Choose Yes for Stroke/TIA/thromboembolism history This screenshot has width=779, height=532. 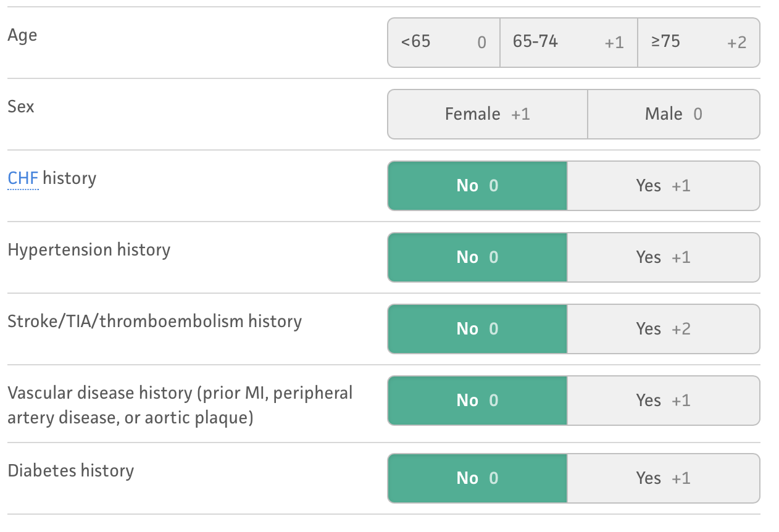(663, 329)
